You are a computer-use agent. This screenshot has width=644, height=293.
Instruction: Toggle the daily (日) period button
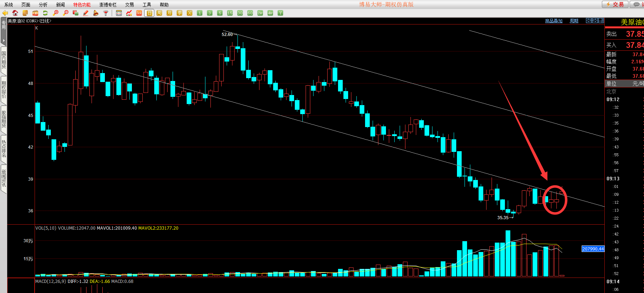pyautogui.click(x=149, y=13)
